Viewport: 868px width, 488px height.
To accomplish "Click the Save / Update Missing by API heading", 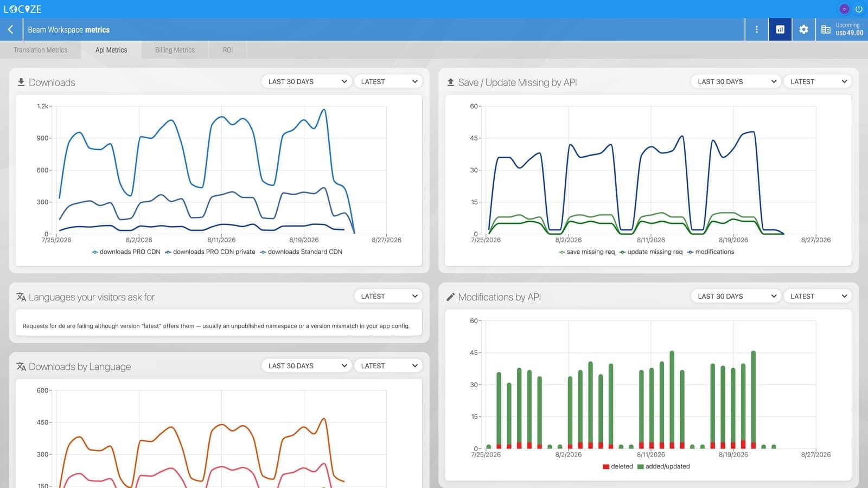I will click(518, 82).
